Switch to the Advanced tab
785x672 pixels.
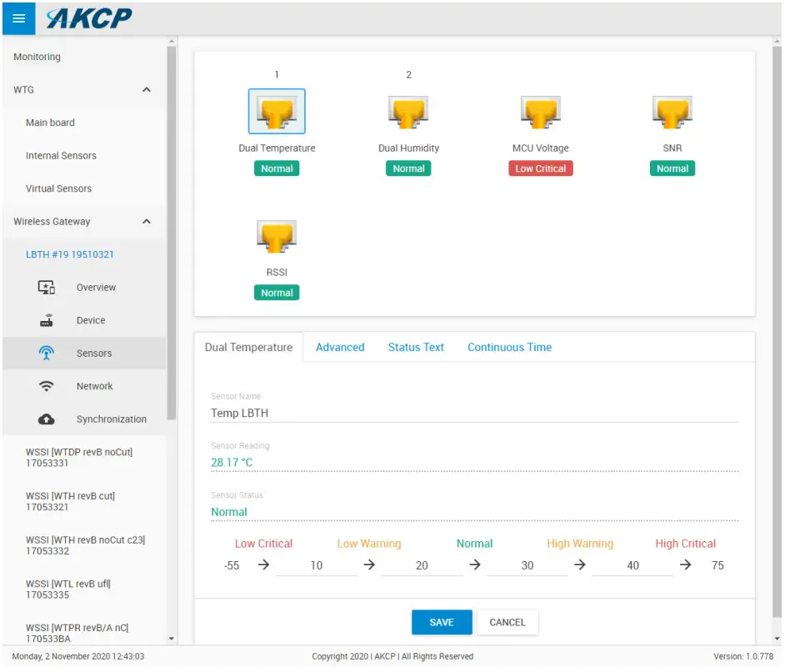coord(340,347)
